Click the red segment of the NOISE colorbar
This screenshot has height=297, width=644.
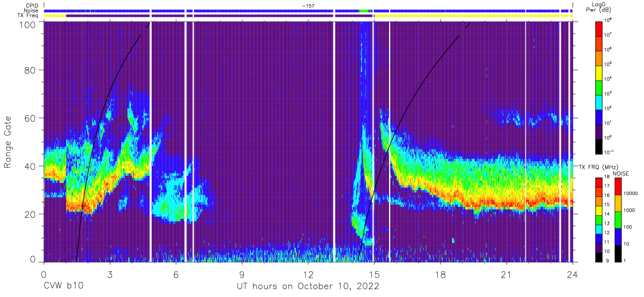click(x=617, y=186)
